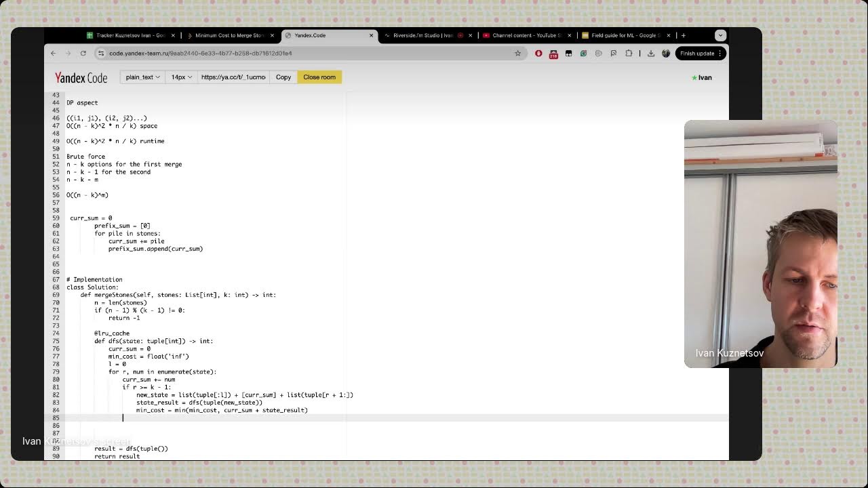
Task: Click 'result = dfs(tuple())' line
Action: [x=131, y=448]
